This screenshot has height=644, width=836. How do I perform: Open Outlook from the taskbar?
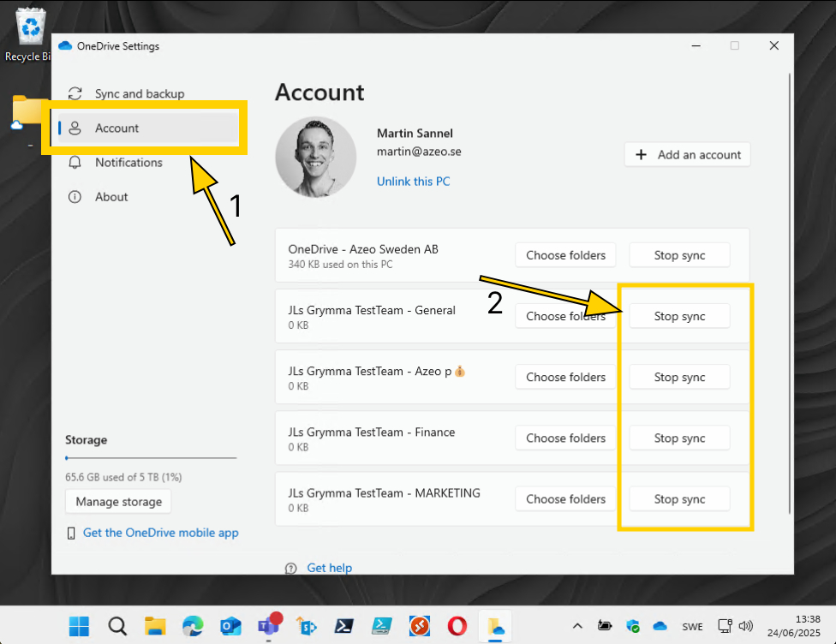[230, 626]
